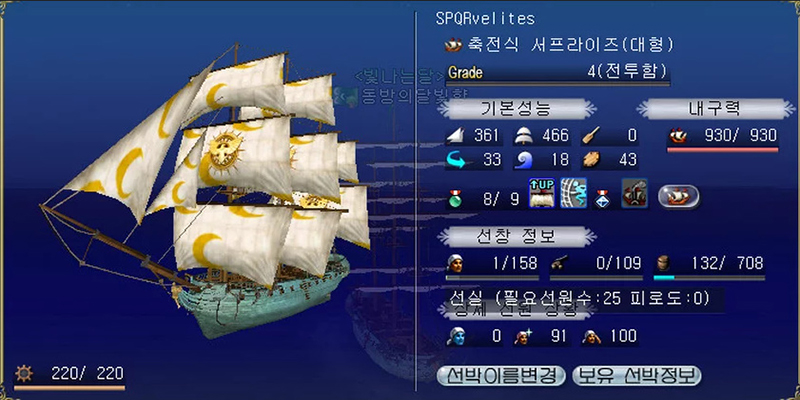
Task: Open the 보유 선박정보 owned ships button
Action: pyautogui.click(x=637, y=376)
